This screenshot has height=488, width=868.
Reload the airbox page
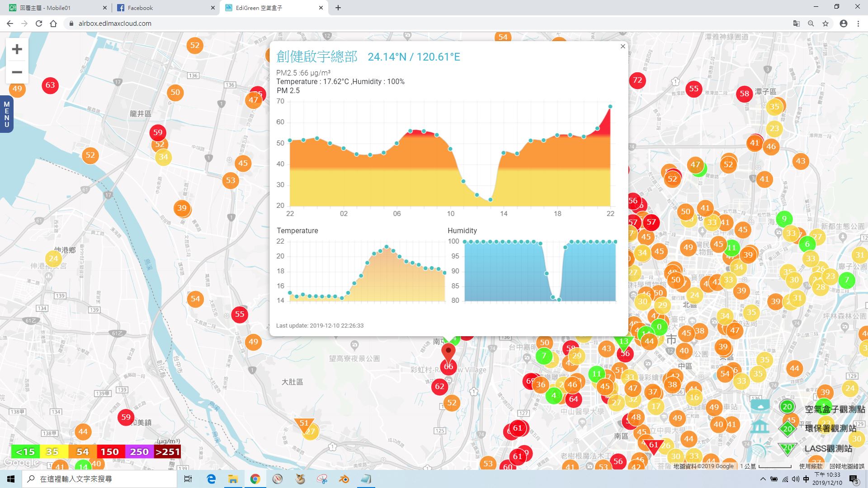coord(39,23)
